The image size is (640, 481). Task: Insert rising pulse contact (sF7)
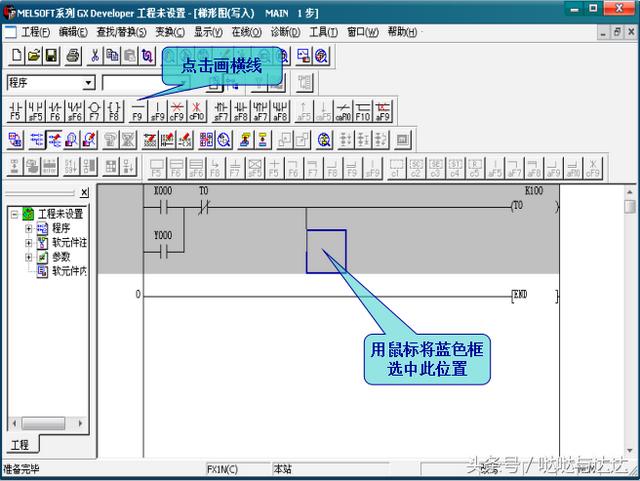pos(221,111)
